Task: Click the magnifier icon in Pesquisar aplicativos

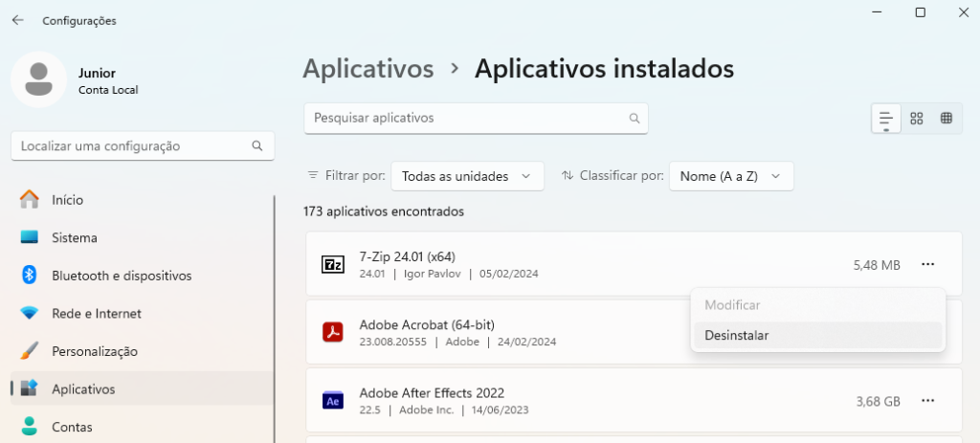Action: pos(635,118)
